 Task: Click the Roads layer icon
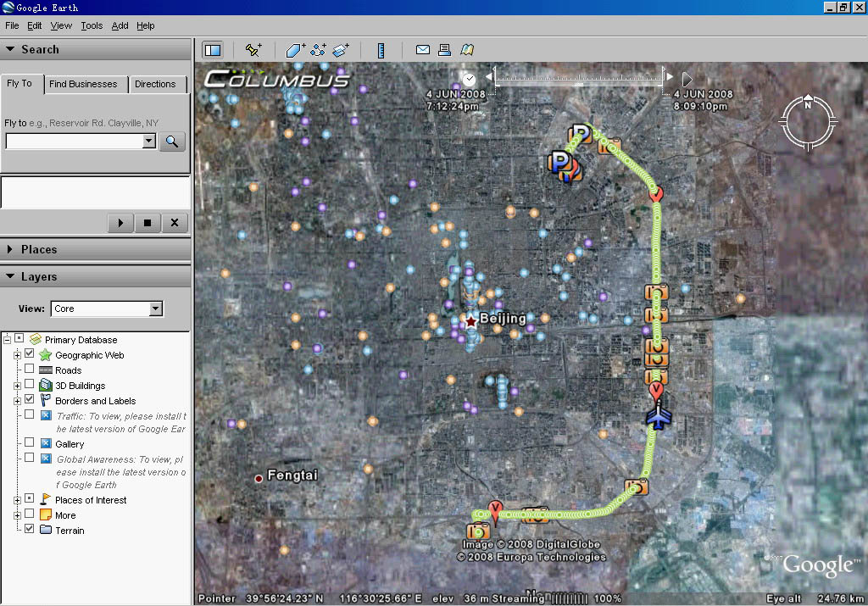(x=46, y=370)
